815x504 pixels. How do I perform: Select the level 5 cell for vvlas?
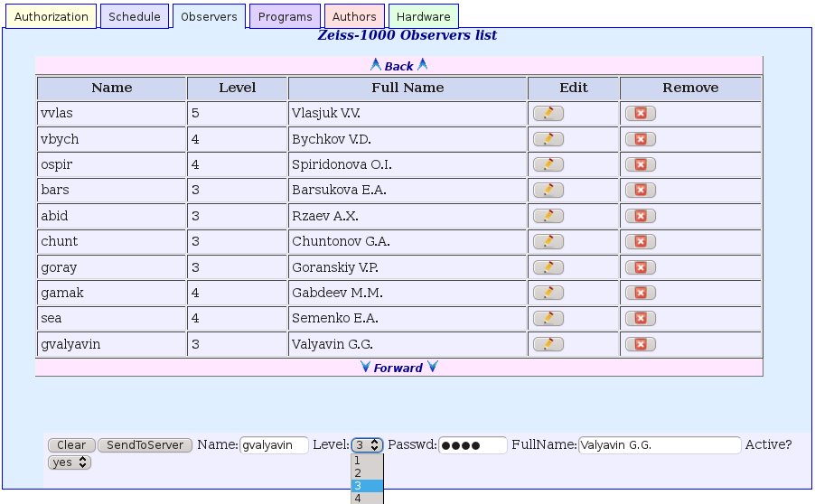[237, 113]
